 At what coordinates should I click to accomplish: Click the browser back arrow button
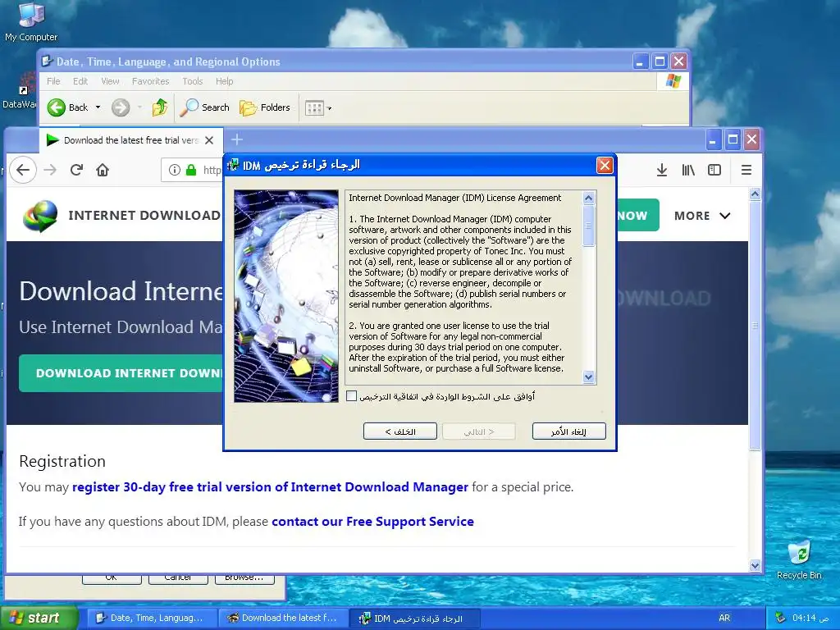pyautogui.click(x=23, y=171)
